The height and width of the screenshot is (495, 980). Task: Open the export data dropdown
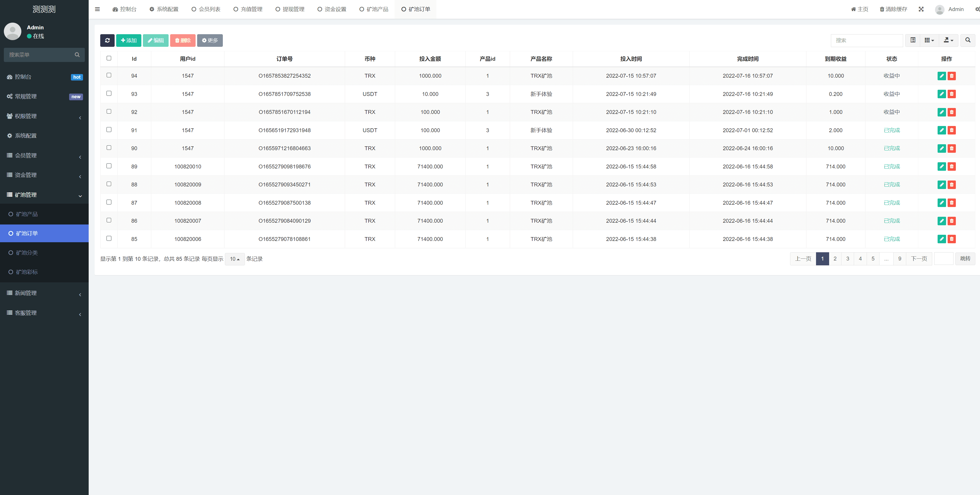pyautogui.click(x=948, y=40)
